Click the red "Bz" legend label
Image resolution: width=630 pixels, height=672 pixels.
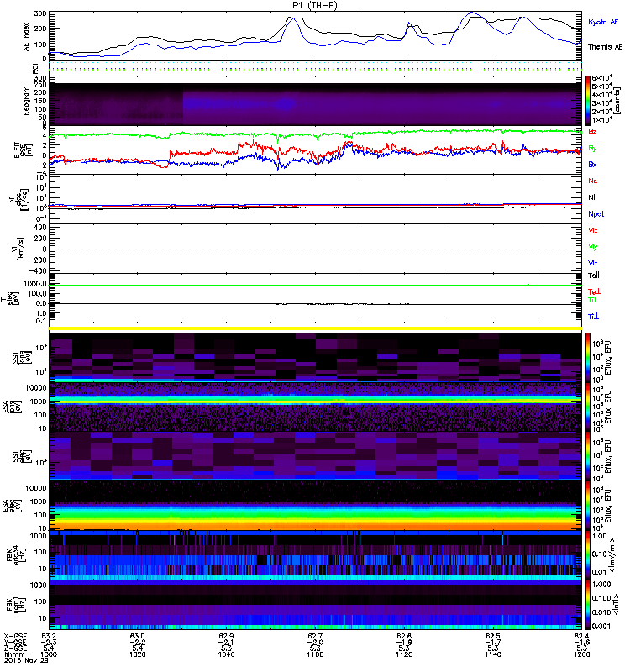tap(592, 132)
